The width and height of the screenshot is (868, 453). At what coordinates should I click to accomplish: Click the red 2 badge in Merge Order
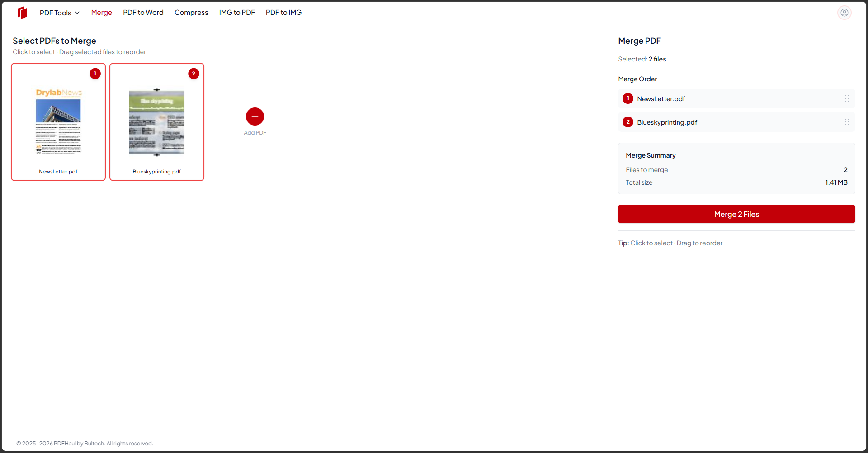tap(627, 122)
